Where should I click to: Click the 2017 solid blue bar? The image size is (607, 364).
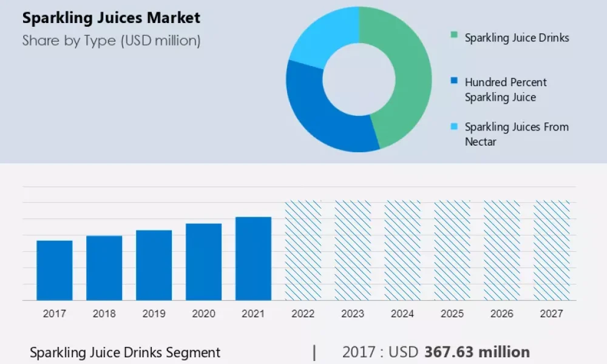point(55,271)
